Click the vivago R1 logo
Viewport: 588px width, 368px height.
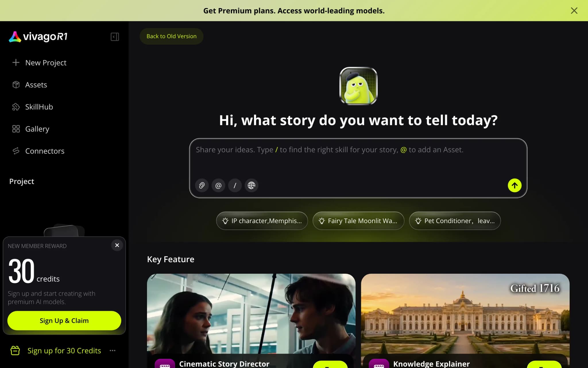click(x=38, y=37)
